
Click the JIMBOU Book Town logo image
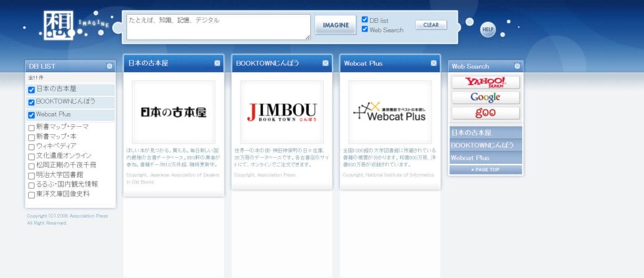coord(282,112)
